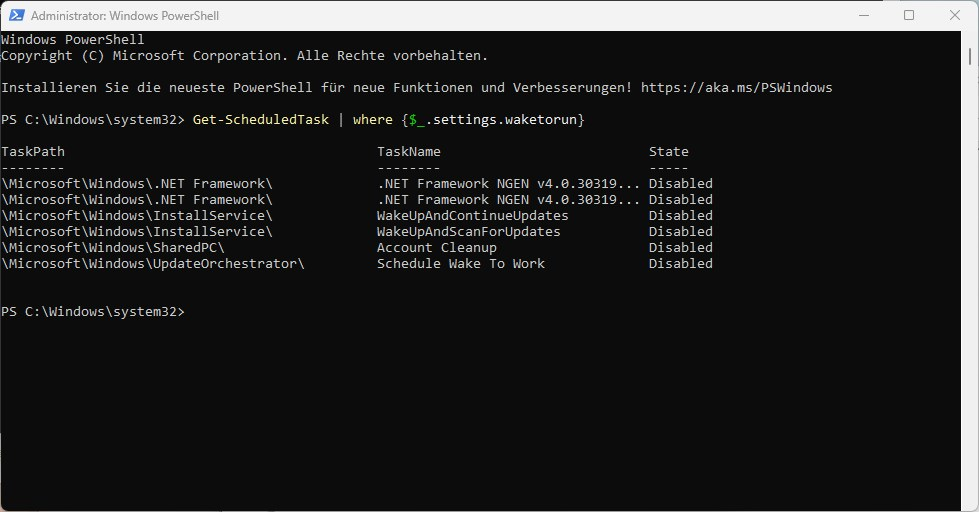Viewport: 979px width, 512px height.
Task: Select the Schedule Wake To Work entry
Action: click(460, 263)
